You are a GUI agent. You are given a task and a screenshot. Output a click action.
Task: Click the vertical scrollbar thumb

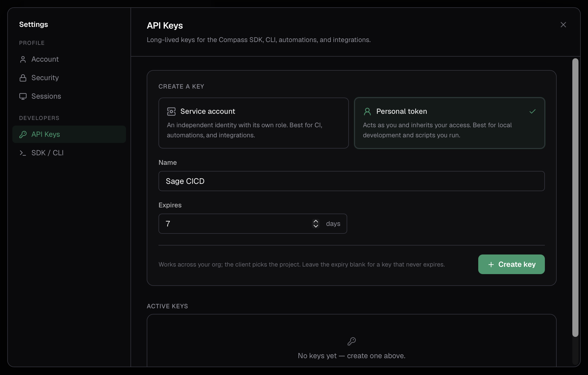pyautogui.click(x=575, y=197)
